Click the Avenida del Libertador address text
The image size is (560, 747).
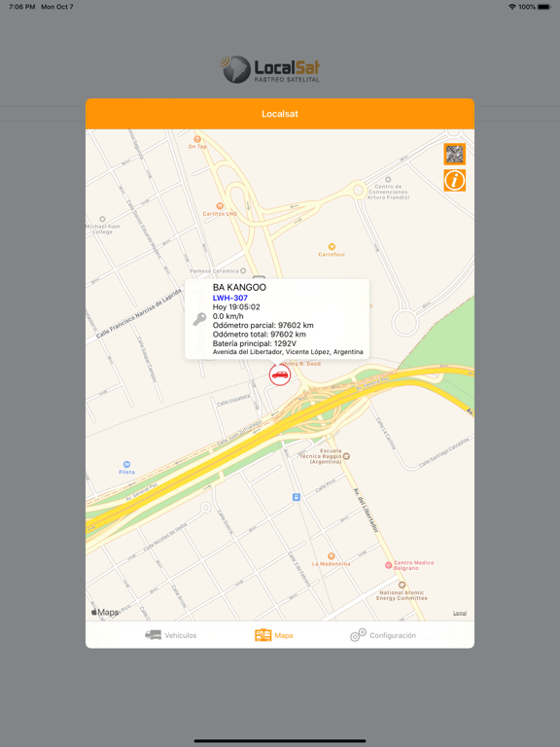[x=288, y=352]
